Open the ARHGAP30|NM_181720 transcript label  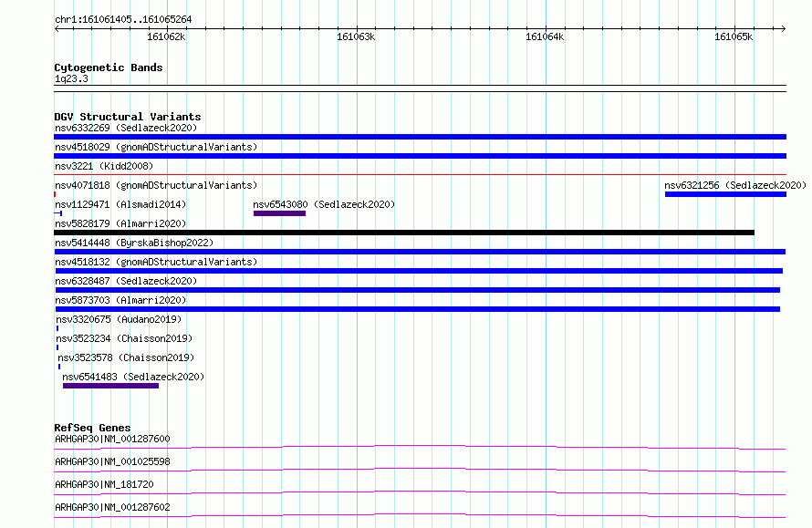(x=104, y=484)
